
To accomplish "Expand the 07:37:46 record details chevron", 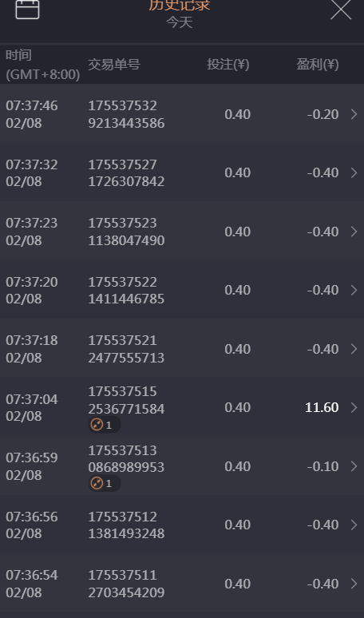I will [x=354, y=114].
